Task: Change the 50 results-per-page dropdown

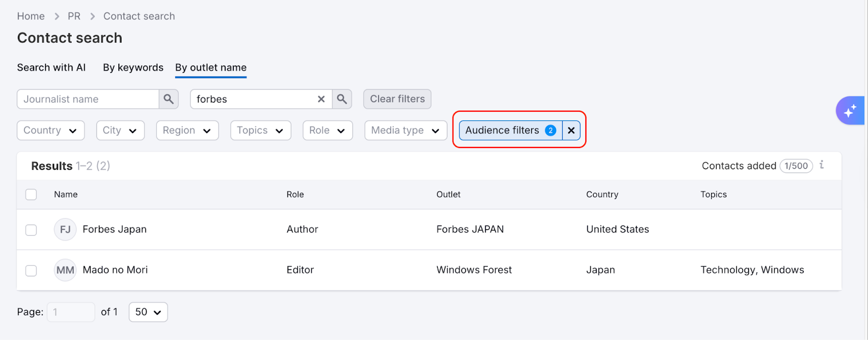Action: pos(148,312)
